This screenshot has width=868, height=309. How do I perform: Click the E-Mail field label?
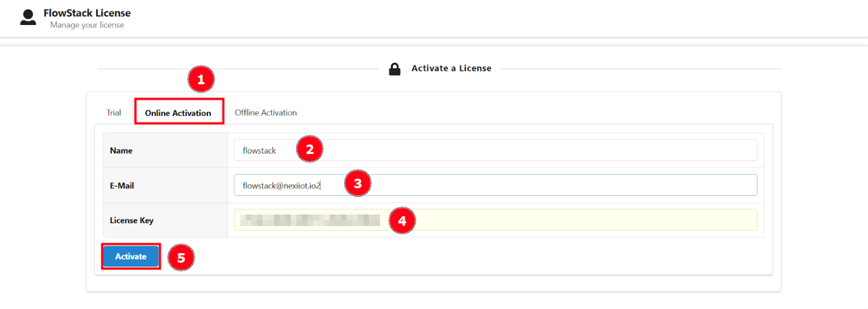click(122, 186)
